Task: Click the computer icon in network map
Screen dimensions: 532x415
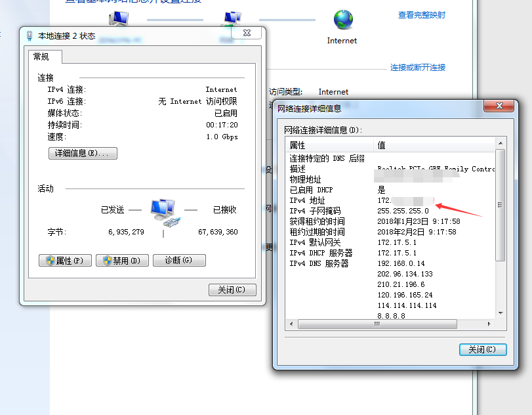Action: 119,18
